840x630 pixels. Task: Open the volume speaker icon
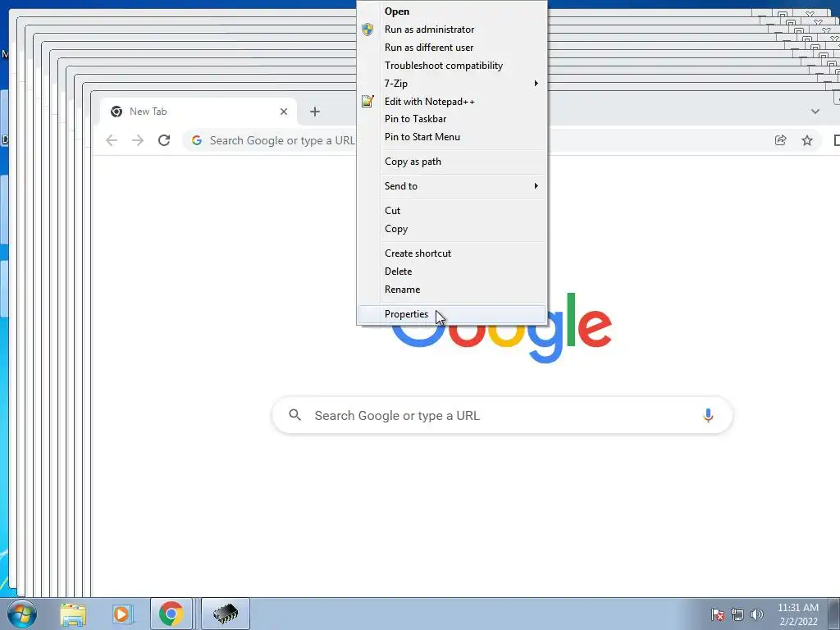757,614
